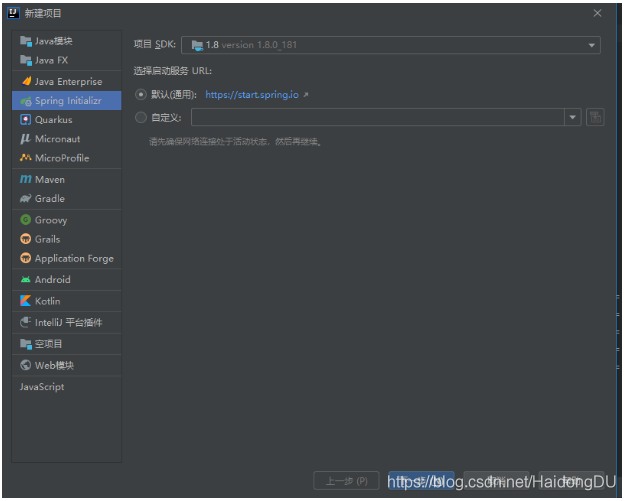Viewport: 626px width, 501px height.
Task: Select Gradle in the project list
Action: coord(67,198)
